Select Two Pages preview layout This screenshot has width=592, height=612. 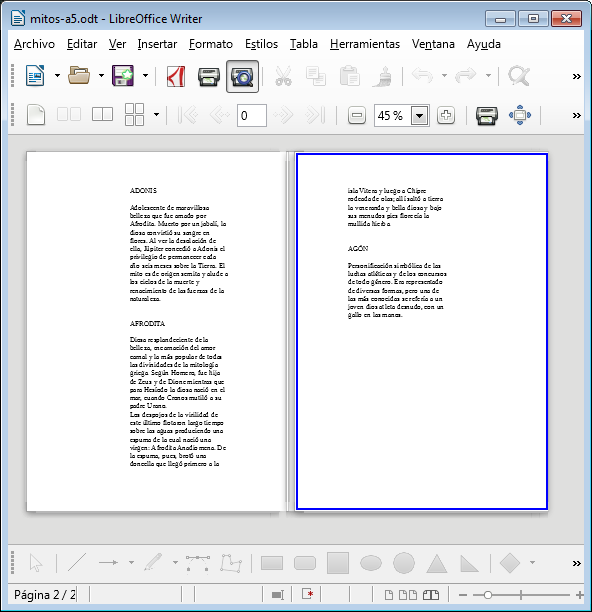(69, 115)
